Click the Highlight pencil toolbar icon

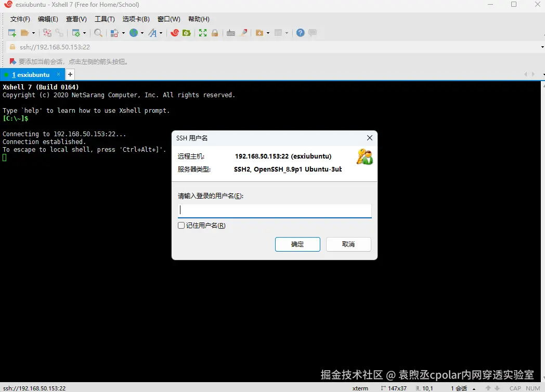(x=244, y=33)
